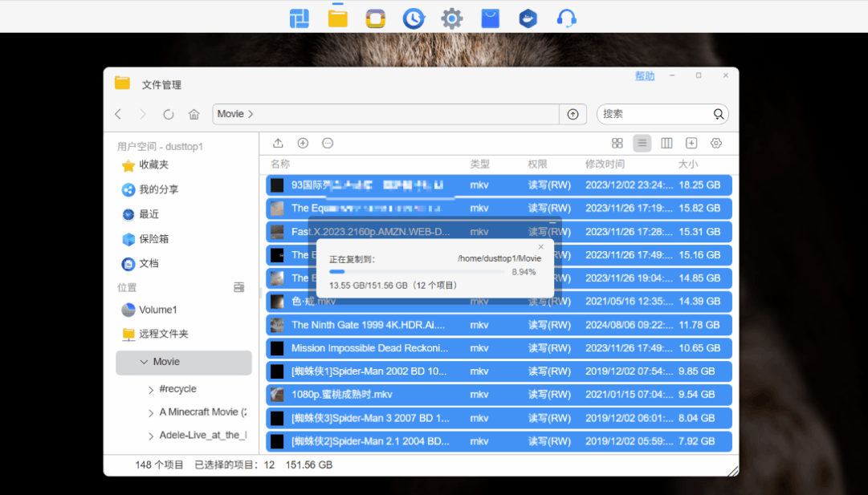Click thumbnail of The Ninth Gate file
Viewport: 868px width, 495px height.
277,325
